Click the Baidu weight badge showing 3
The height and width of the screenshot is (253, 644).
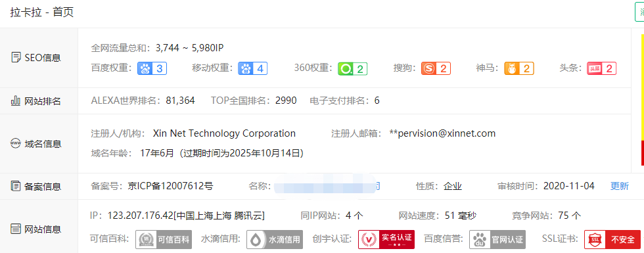pyautogui.click(x=152, y=68)
